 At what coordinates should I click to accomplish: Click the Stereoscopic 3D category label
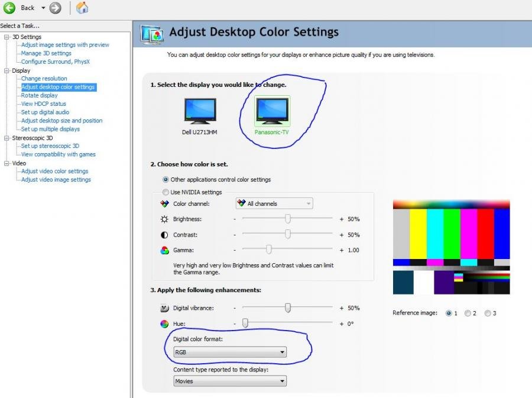click(x=33, y=138)
